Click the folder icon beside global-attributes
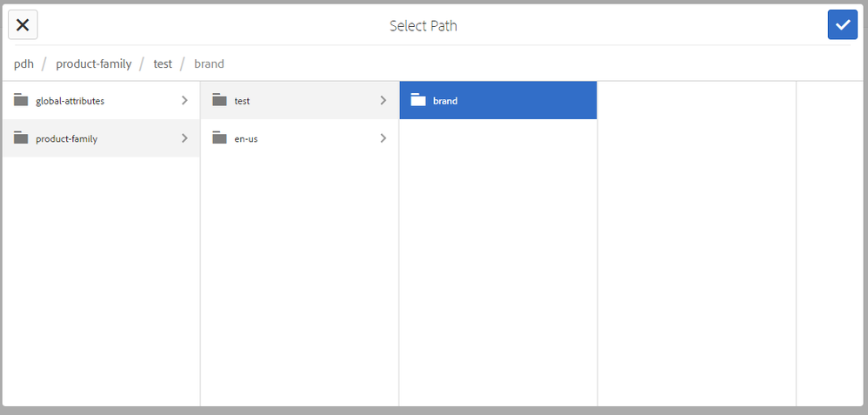Viewport: 868px width, 415px height. 21,100
